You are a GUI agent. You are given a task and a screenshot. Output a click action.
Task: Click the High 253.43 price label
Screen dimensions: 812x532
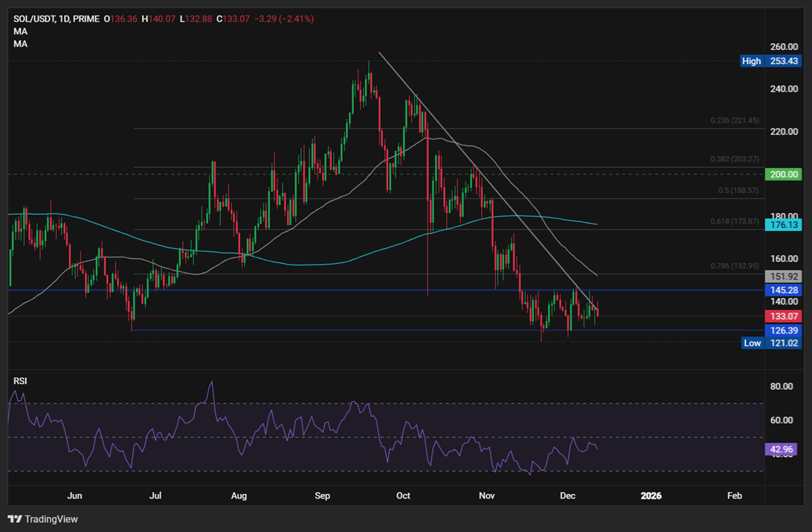[770, 61]
